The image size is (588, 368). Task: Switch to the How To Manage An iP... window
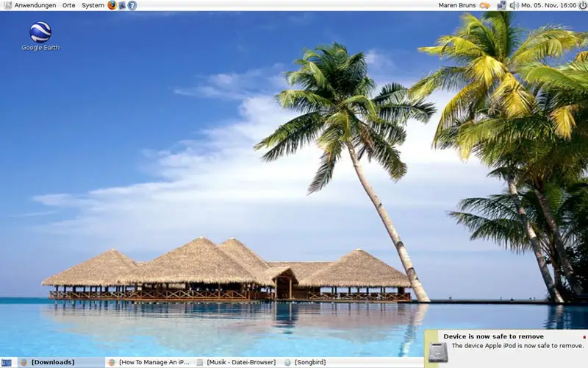149,362
